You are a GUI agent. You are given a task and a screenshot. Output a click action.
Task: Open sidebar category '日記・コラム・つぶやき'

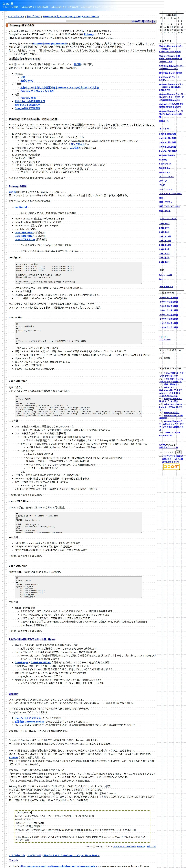[x=170, y=207]
